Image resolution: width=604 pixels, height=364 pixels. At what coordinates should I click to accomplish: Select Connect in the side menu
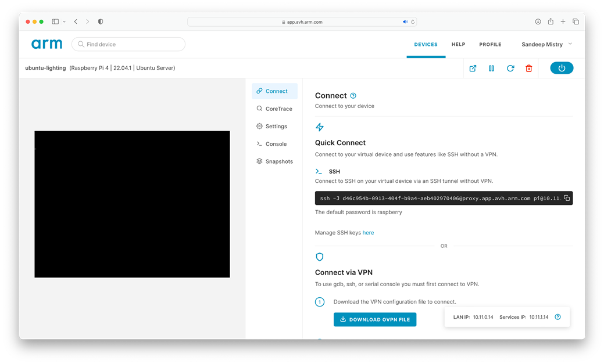[274, 91]
